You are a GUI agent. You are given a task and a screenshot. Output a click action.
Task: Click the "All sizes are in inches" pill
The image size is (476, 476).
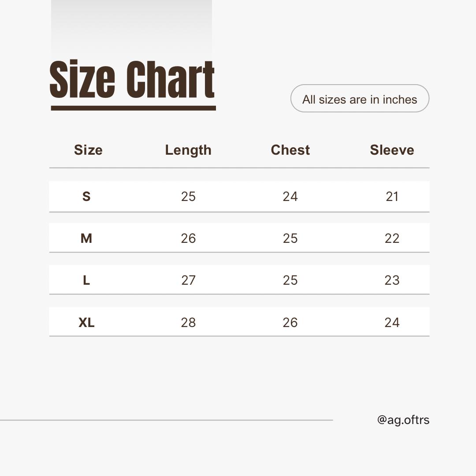pos(360,99)
